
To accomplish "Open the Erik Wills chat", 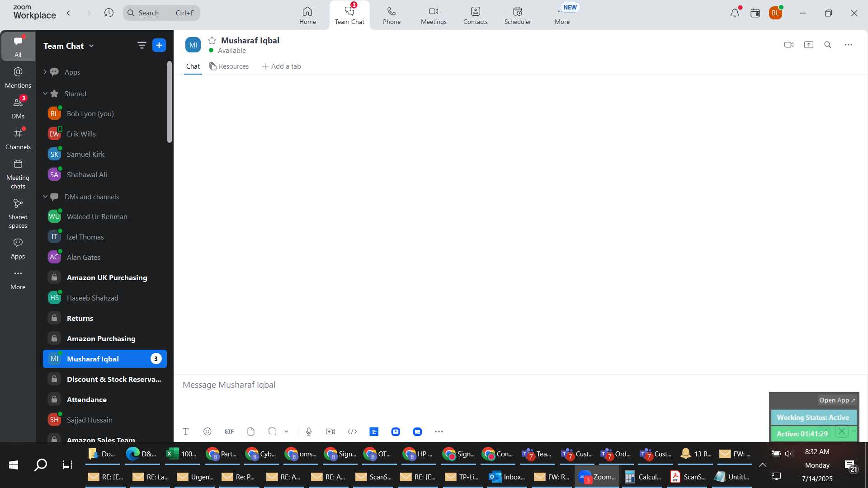I will point(105,134).
